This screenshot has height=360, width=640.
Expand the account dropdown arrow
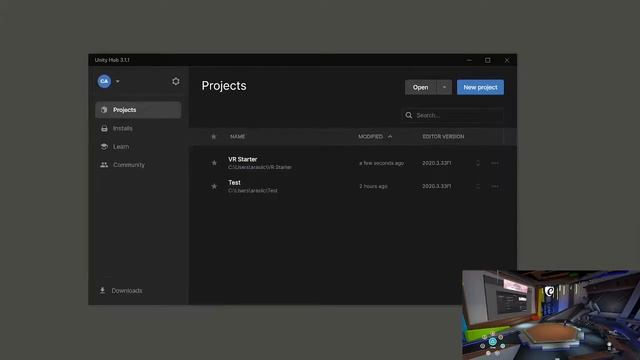(118, 81)
